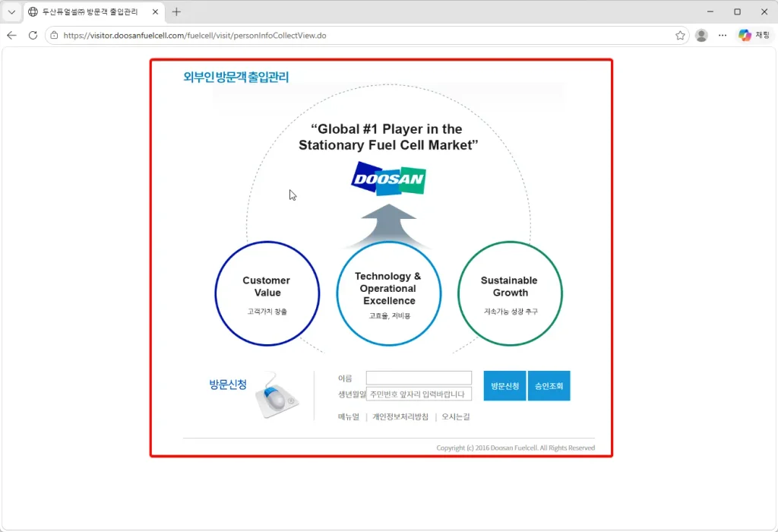Image resolution: width=778 pixels, height=532 pixels.
Task: Maximize the browser window
Action: 737,11
